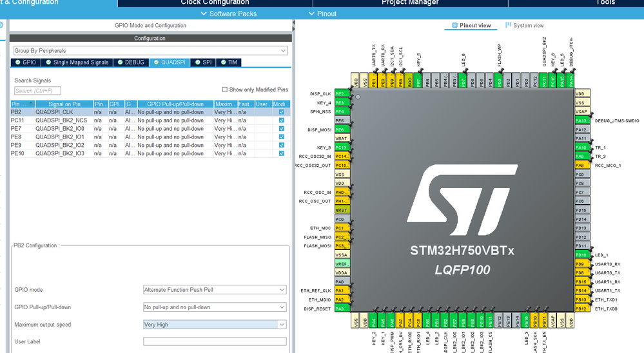Select the Single Mapped Signals tab

point(77,62)
